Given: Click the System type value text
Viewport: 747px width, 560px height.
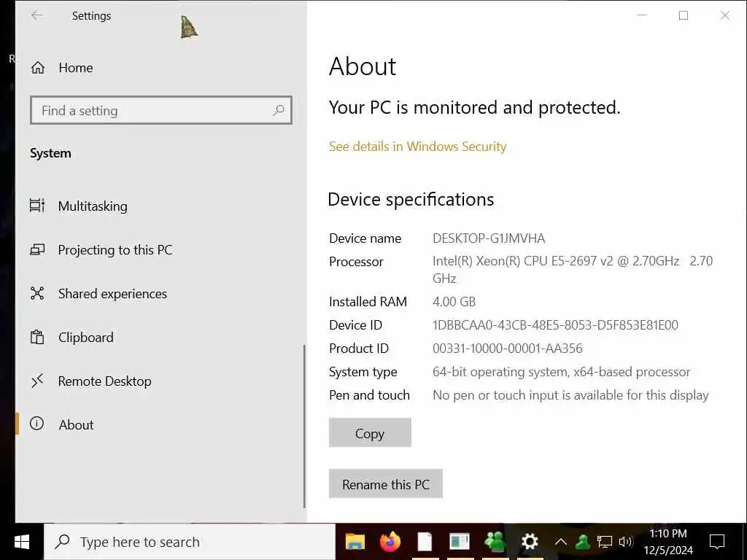Looking at the screenshot, I should tap(561, 372).
